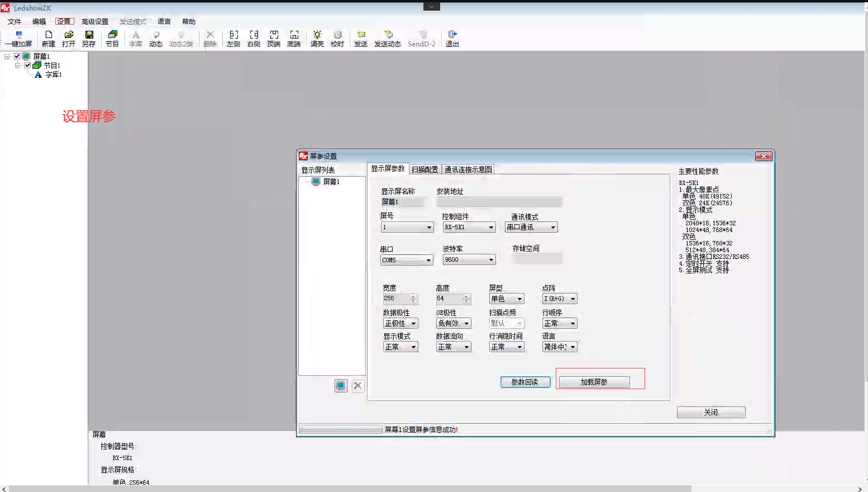Toggle the 屏幕1 checkbox in tree
Image resolution: width=868 pixels, height=492 pixels.
coord(17,56)
